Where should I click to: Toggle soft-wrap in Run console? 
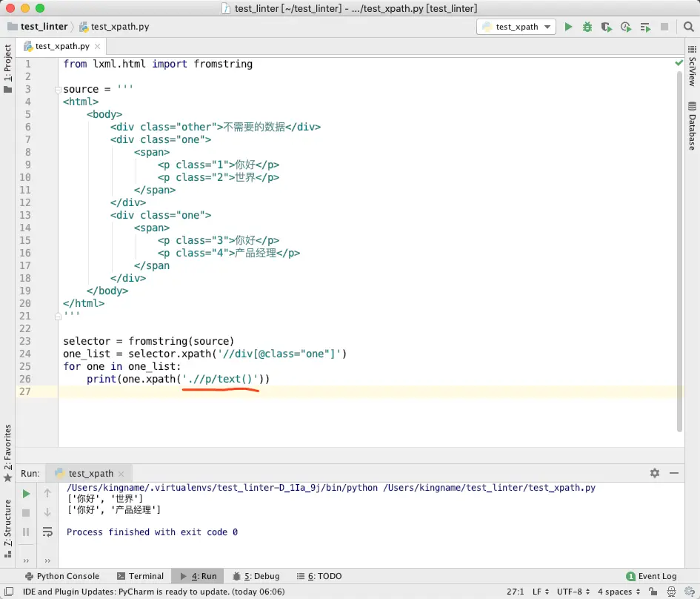47,532
